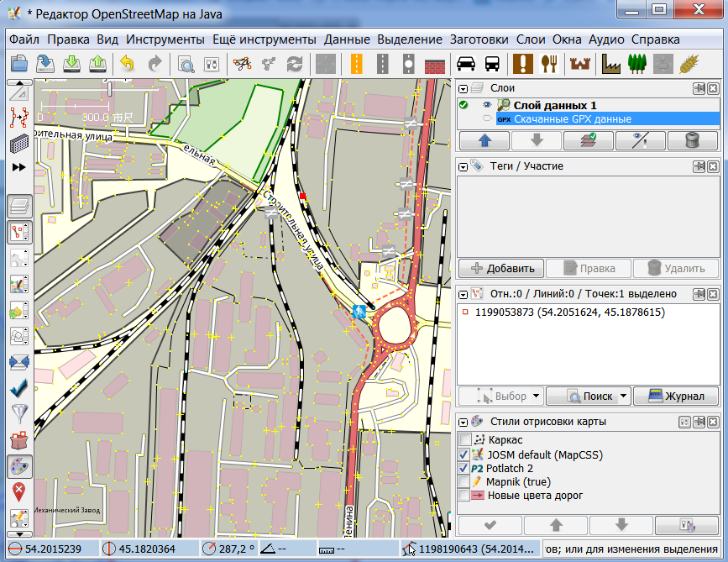Click the blue conflict arrows icon
Screen dimensions: 728x562
[19, 362]
